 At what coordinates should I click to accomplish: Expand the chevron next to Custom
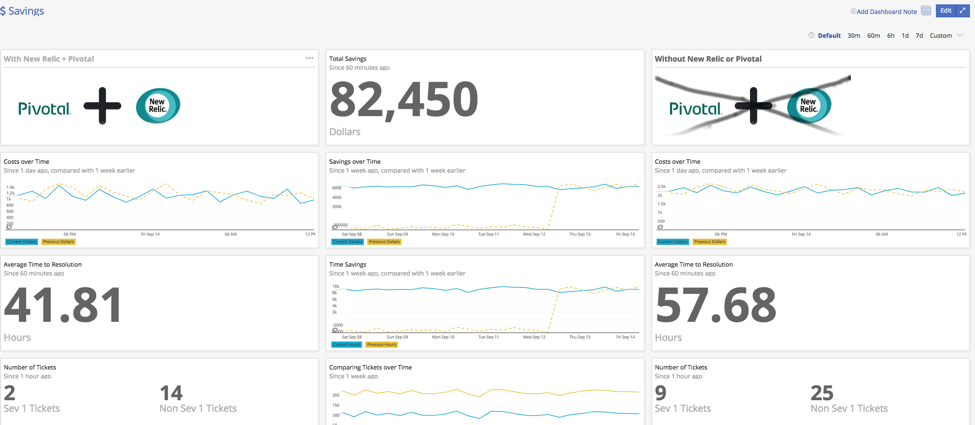[959, 35]
